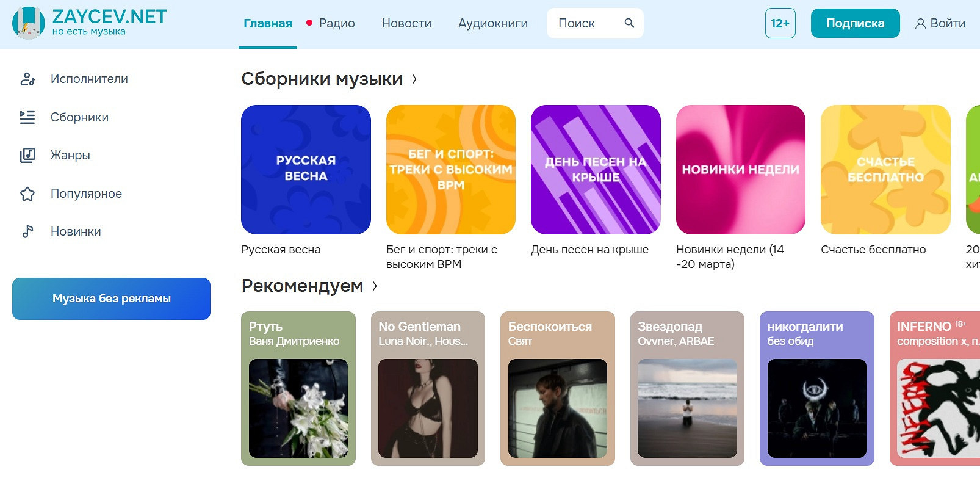This screenshot has width=980, height=489.
Task: Switch to the Новости tab
Action: (406, 23)
